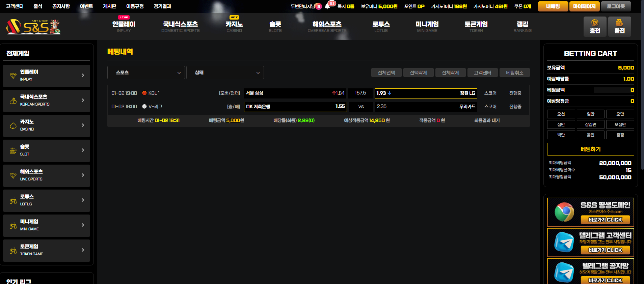Click the 충전 deposit coin icon
The image size is (644, 284).
point(595,23)
